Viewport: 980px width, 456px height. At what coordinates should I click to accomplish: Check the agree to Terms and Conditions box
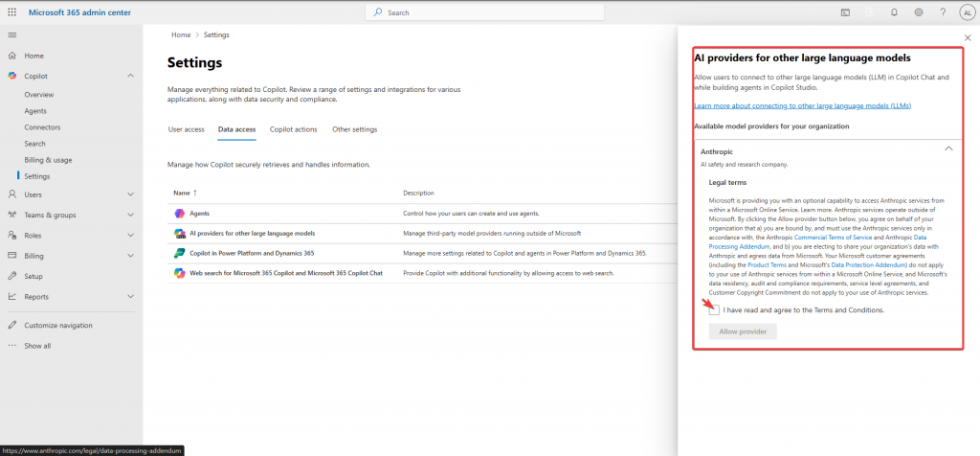click(x=714, y=310)
